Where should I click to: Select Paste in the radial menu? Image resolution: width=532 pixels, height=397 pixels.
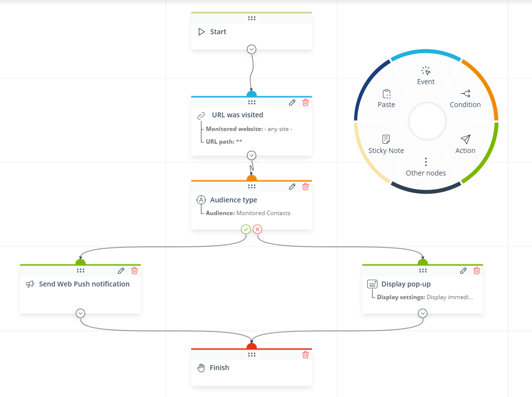click(386, 99)
